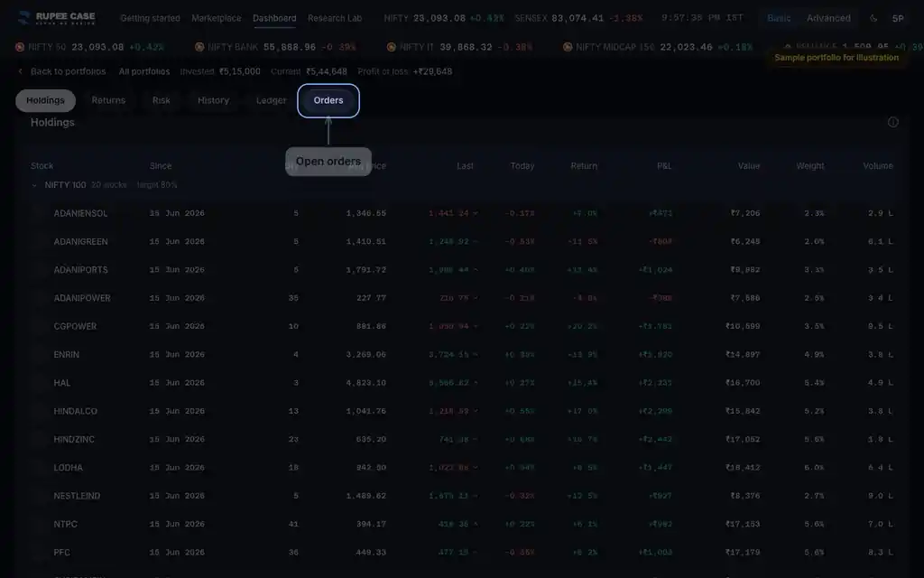Open the SP profile avatar
The width and height of the screenshot is (924, 578).
pos(898,18)
